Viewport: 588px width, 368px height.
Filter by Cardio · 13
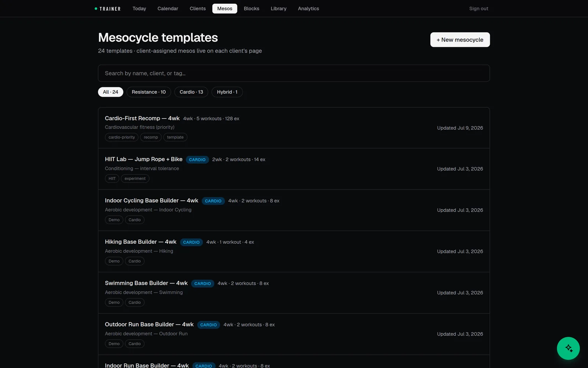point(191,92)
